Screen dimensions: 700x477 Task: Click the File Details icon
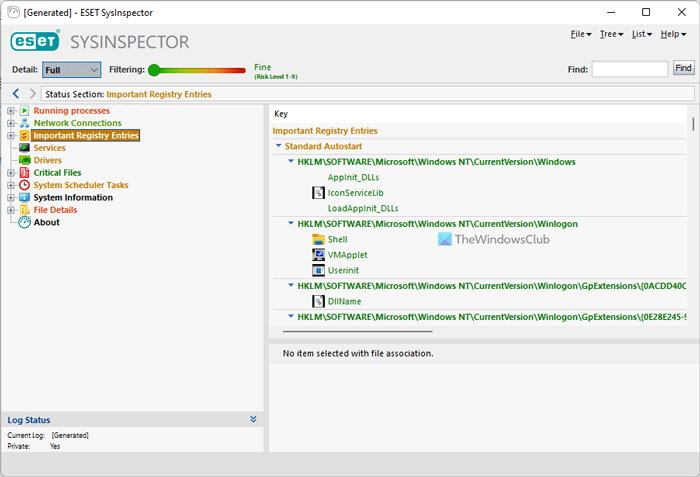click(x=25, y=210)
